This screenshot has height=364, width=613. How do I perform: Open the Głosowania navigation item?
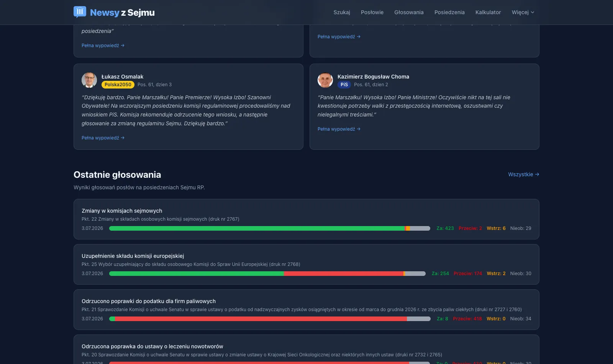[x=409, y=12]
